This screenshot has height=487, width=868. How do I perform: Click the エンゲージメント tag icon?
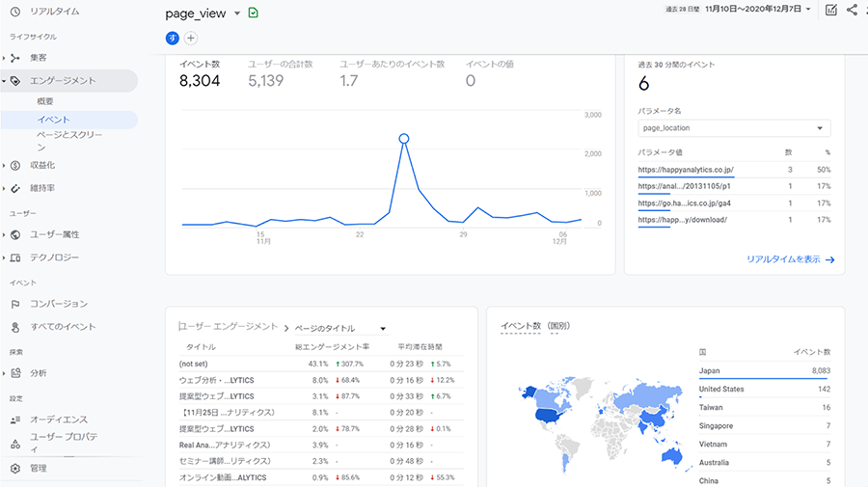15,81
